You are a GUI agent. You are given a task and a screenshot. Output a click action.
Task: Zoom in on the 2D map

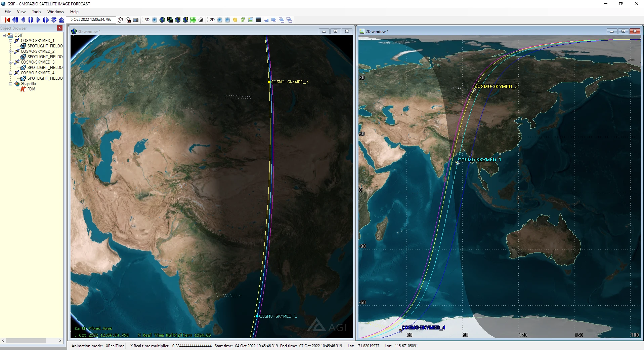(x=220, y=20)
